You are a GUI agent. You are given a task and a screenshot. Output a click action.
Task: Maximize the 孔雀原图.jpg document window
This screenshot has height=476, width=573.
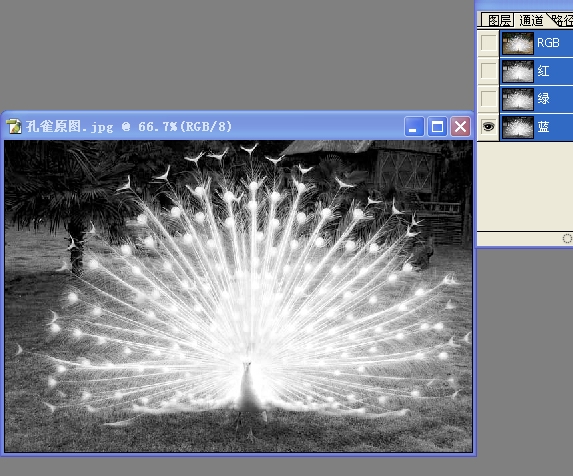click(437, 127)
